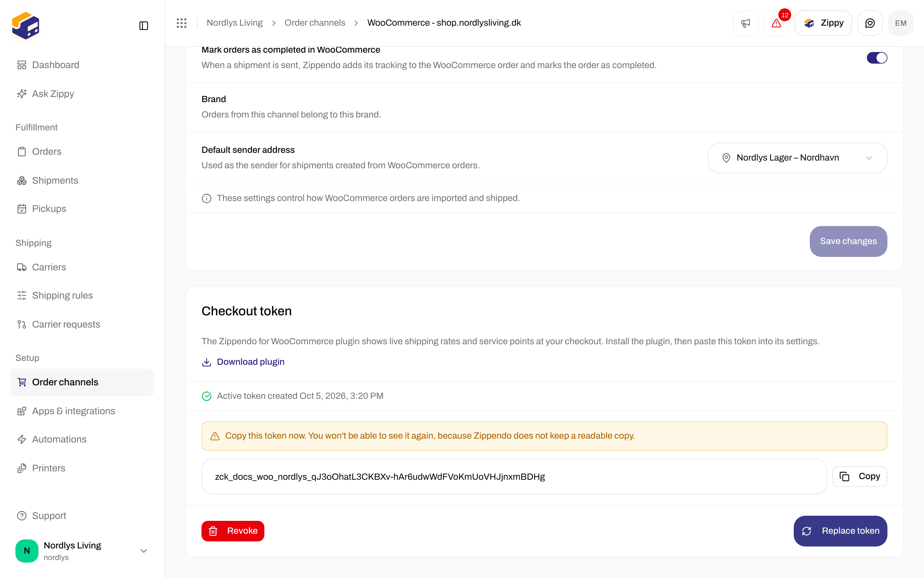Image resolution: width=924 pixels, height=578 pixels.
Task: Click 'Active token created Oct 5, 2026' text
Action: pyautogui.click(x=300, y=396)
